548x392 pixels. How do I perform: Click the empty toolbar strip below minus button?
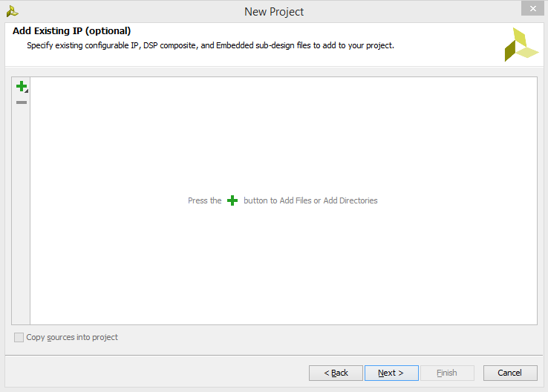(21, 215)
